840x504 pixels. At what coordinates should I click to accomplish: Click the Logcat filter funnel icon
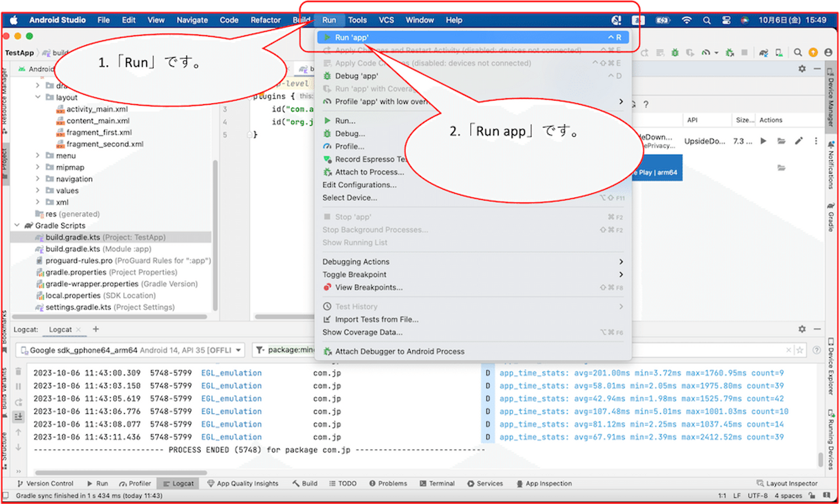click(x=260, y=350)
